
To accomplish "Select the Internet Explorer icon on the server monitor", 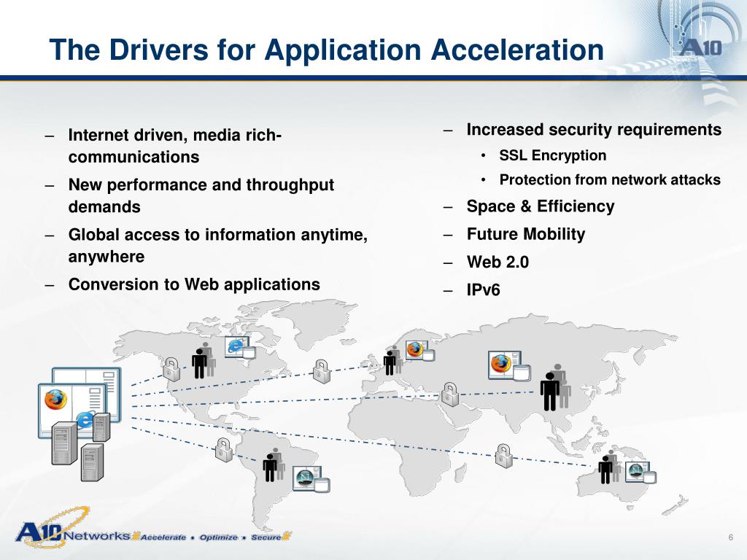I will (85, 420).
